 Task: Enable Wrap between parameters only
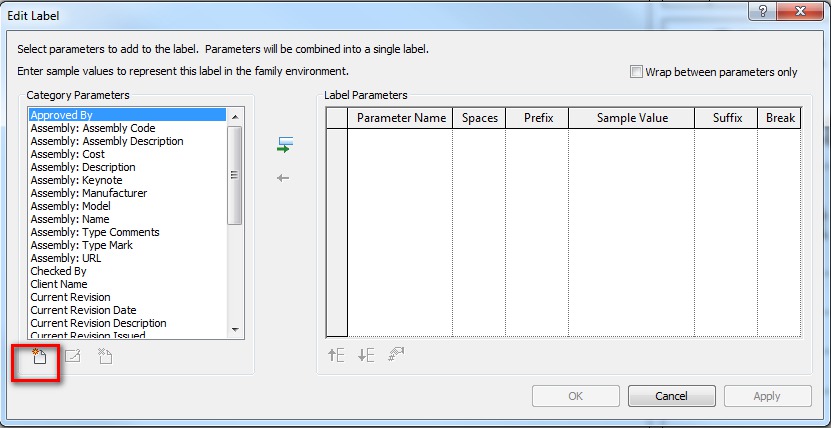tap(636, 72)
